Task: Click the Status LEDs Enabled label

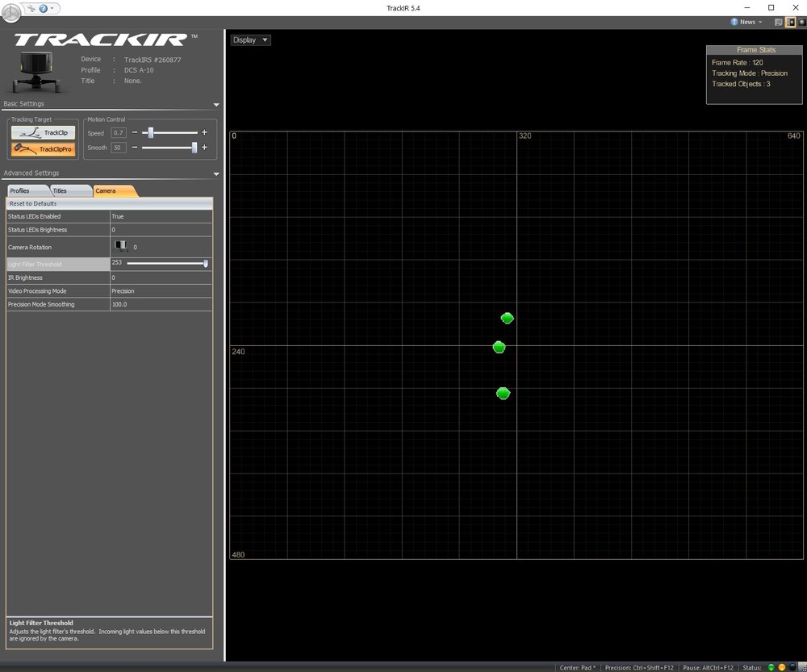Action: click(x=35, y=217)
